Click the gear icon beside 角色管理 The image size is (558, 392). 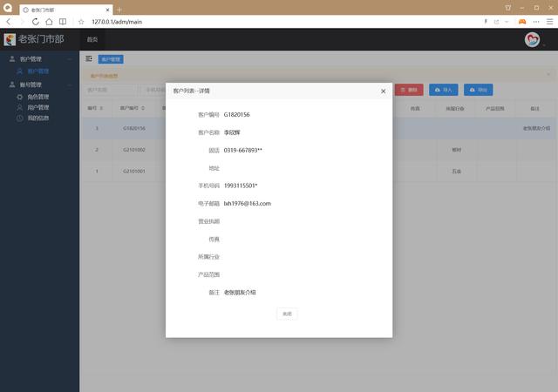pyautogui.click(x=19, y=97)
